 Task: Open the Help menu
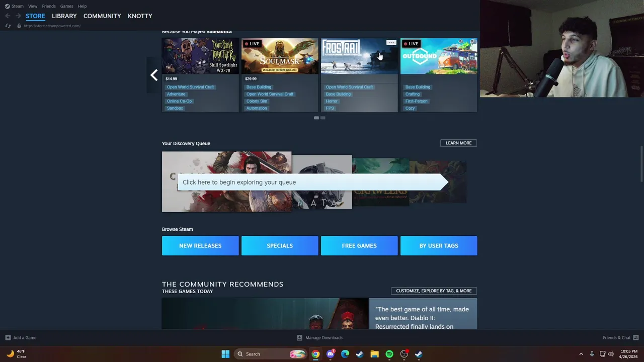pyautogui.click(x=83, y=6)
